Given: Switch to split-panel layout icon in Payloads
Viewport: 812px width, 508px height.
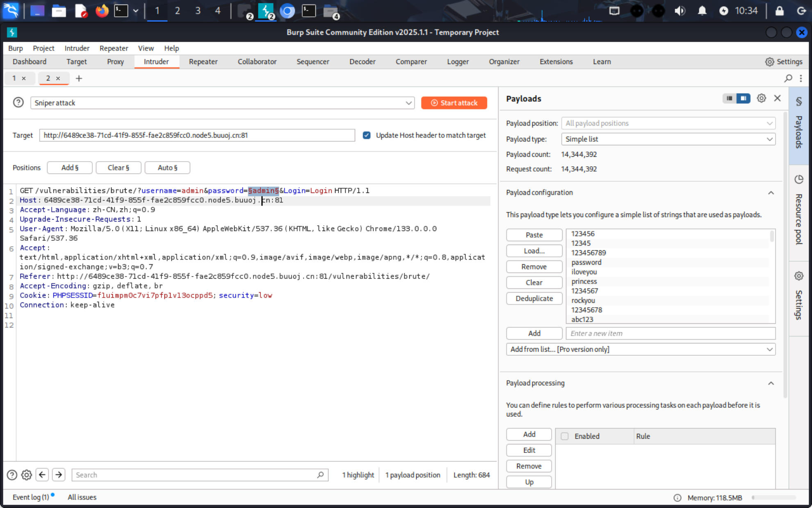Looking at the screenshot, I should 743,98.
